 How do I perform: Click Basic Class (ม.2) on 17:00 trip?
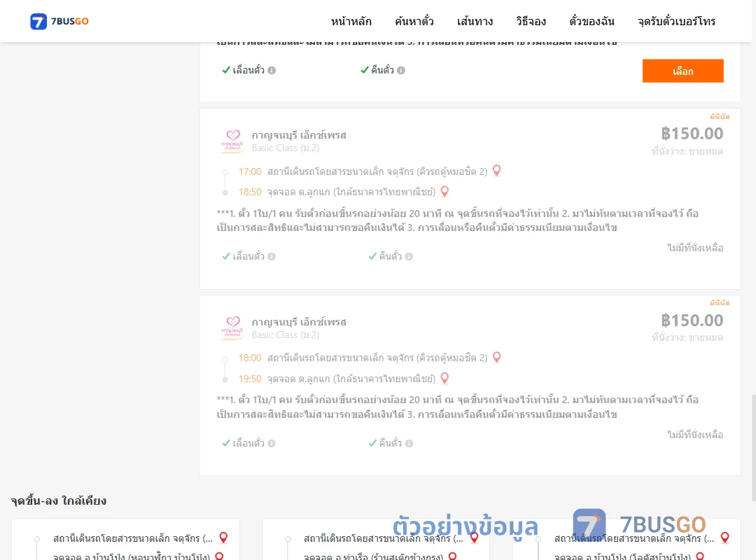[286, 148]
